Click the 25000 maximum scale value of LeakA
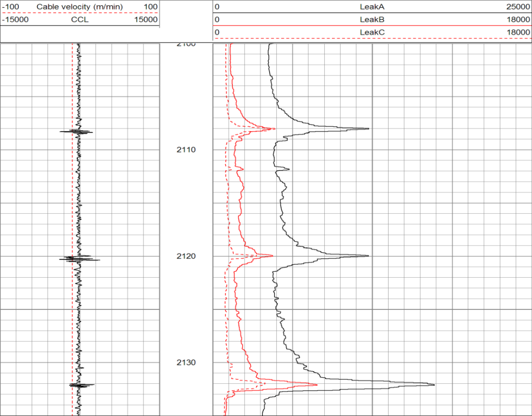532x416 pixels. click(517, 7)
